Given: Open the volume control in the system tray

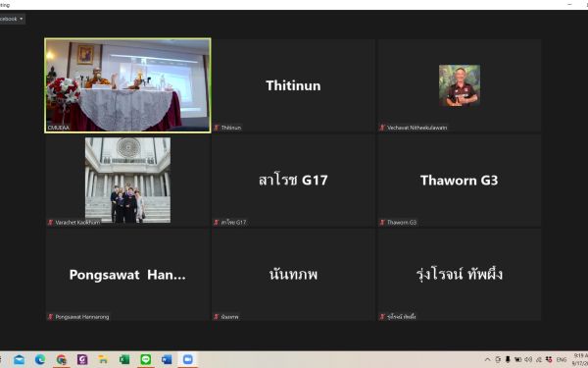Looking at the screenshot, I should [528, 360].
